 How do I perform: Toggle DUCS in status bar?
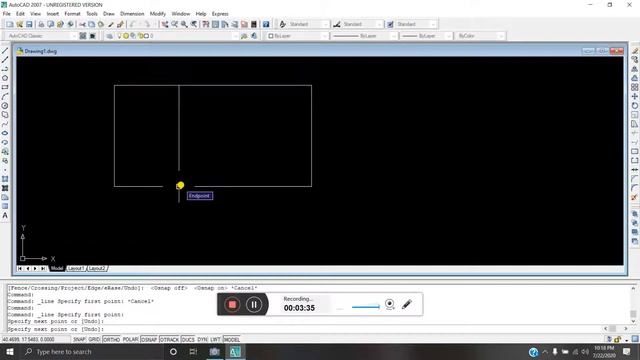click(x=188, y=340)
